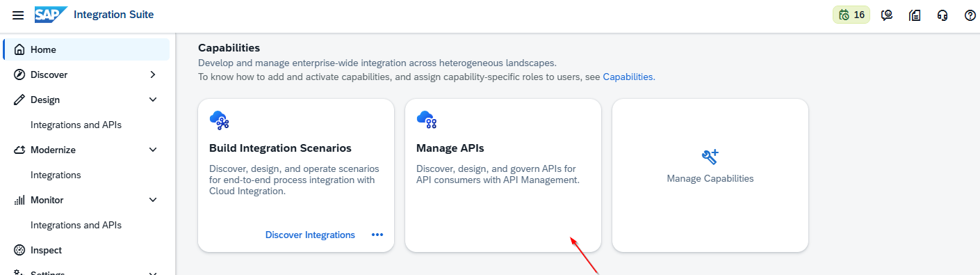Open the Manage APIs title
This screenshot has width=980, height=275.
coord(450,148)
